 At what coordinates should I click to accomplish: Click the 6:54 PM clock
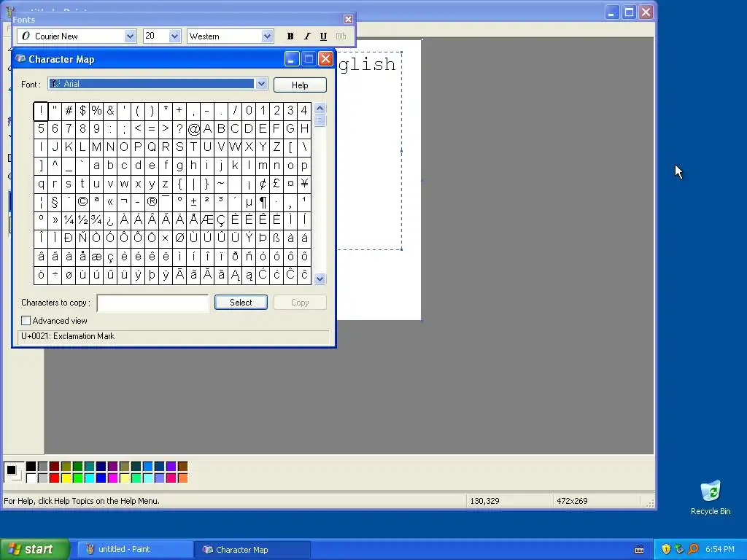[x=720, y=549]
